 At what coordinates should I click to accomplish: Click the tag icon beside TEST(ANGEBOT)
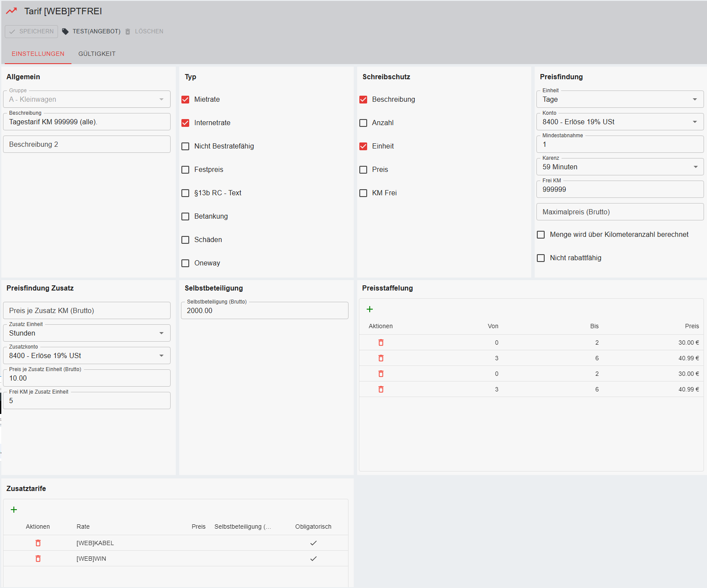65,31
